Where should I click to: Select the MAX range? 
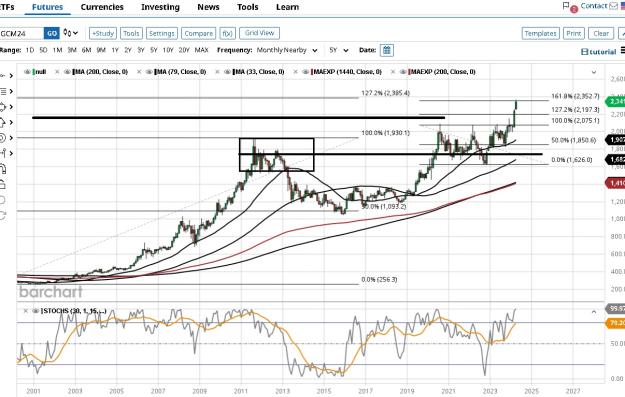point(201,50)
